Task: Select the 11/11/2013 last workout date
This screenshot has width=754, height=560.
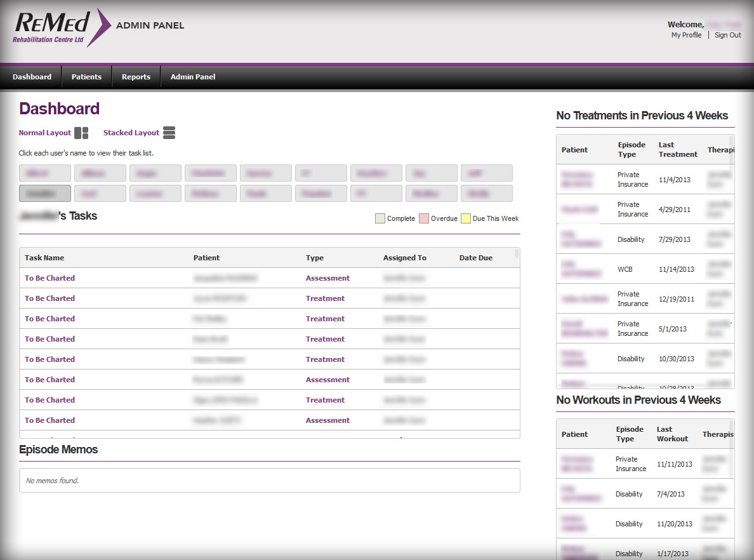Action: click(x=674, y=463)
